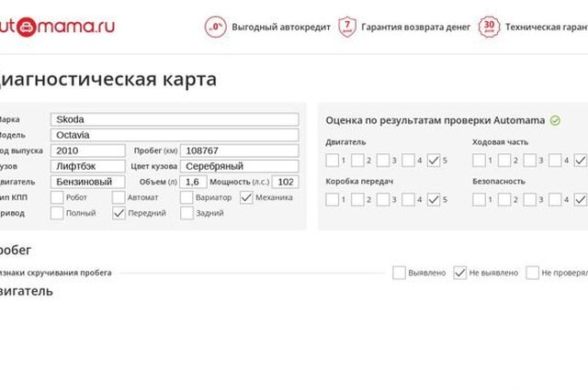The image size is (588, 391).
Task: Check rating 4 under Двигатель
Action: tap(408, 161)
